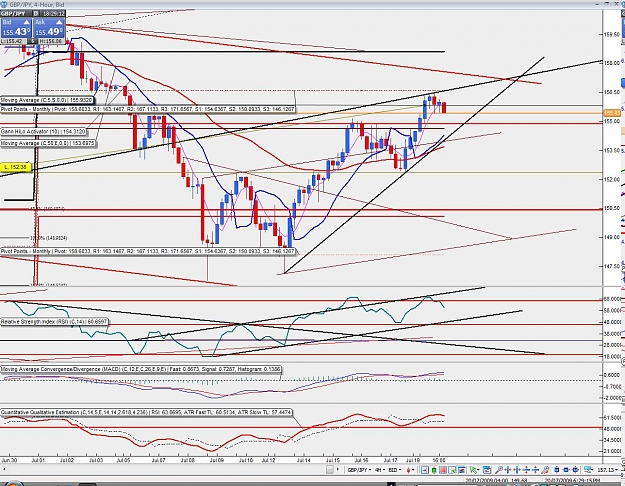Click the orange current price marker on scale
625x486 pixels.
(x=611, y=113)
